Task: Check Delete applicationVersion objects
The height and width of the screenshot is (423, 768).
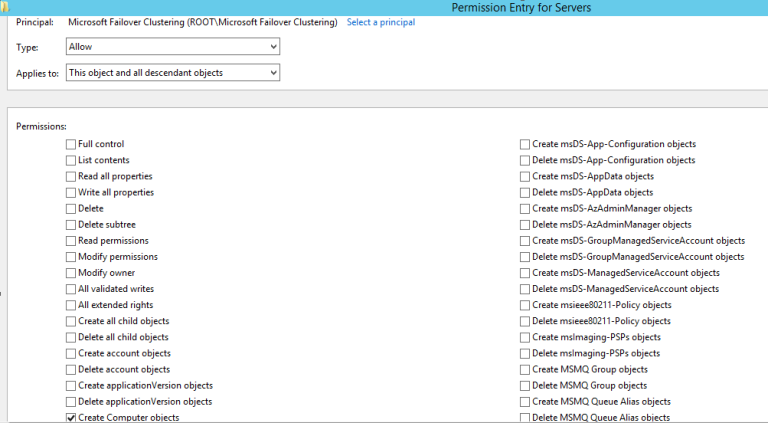Action: [x=71, y=402]
